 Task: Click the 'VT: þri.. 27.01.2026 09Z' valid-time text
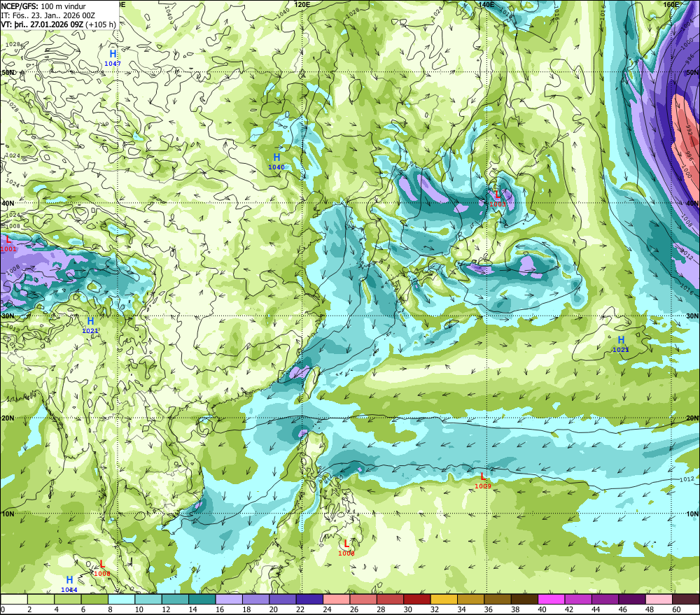tap(42, 24)
